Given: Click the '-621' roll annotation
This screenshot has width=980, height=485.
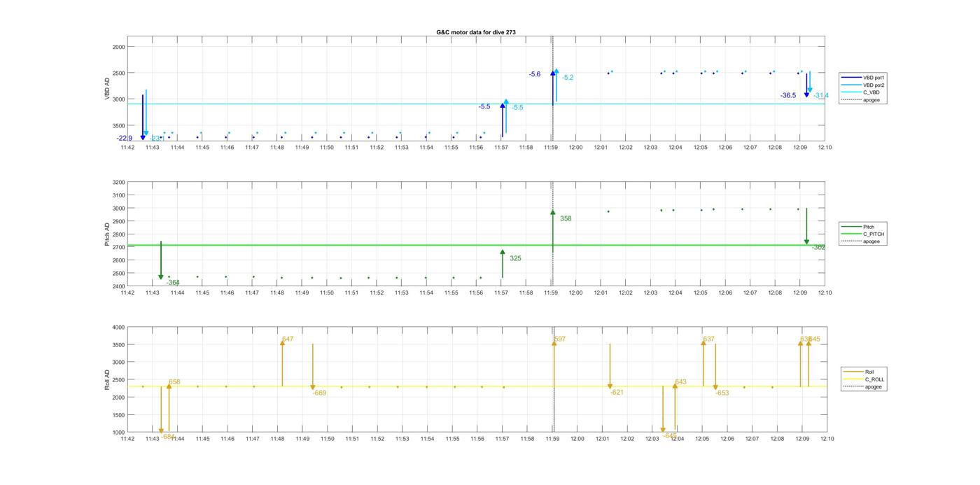Looking at the screenshot, I should tap(617, 393).
